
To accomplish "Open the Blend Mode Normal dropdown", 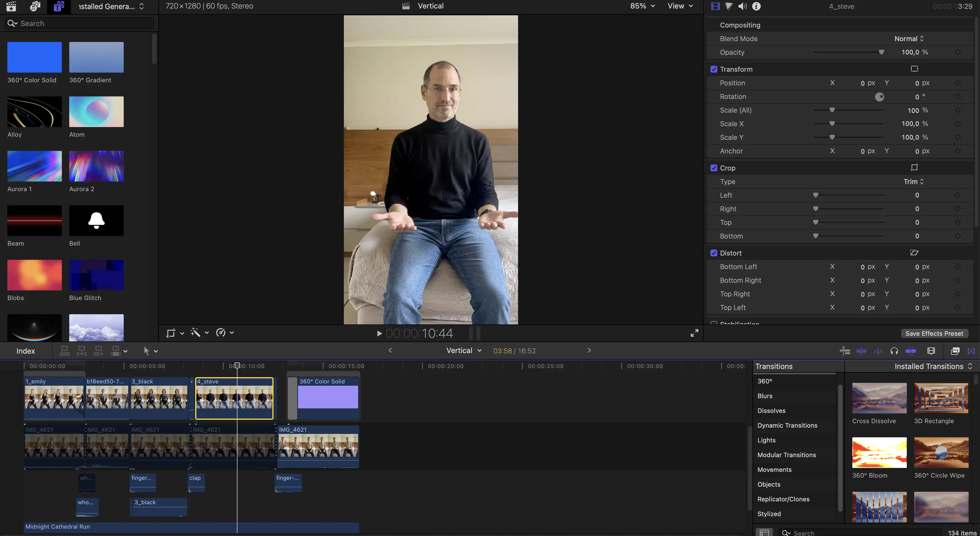I will click(909, 39).
